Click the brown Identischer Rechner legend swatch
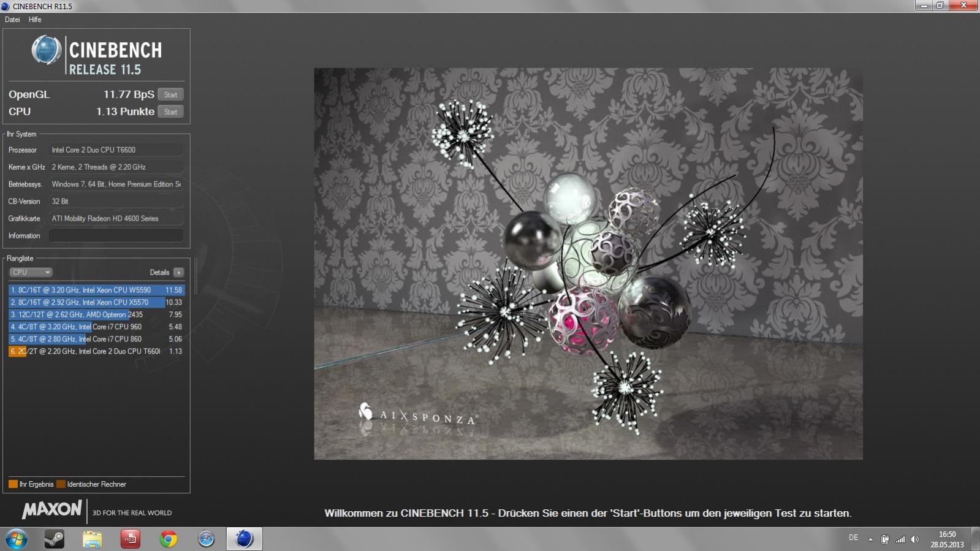The image size is (980, 551). pos(61,484)
